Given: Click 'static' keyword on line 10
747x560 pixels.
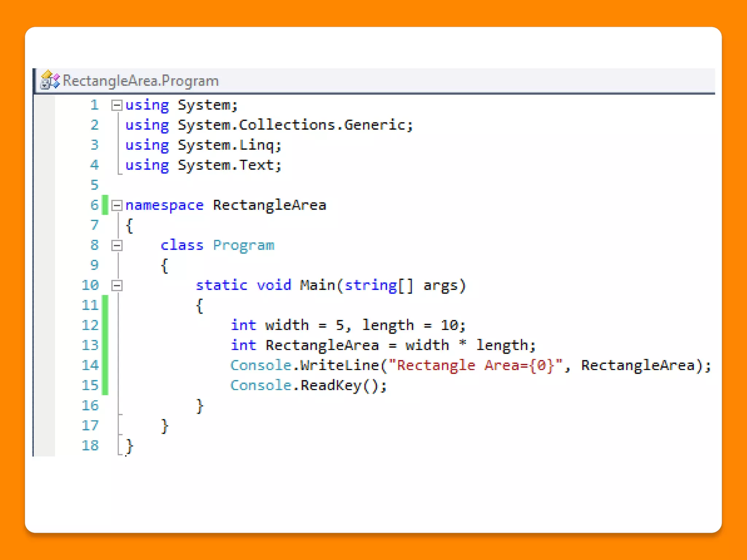Looking at the screenshot, I should point(221,285).
